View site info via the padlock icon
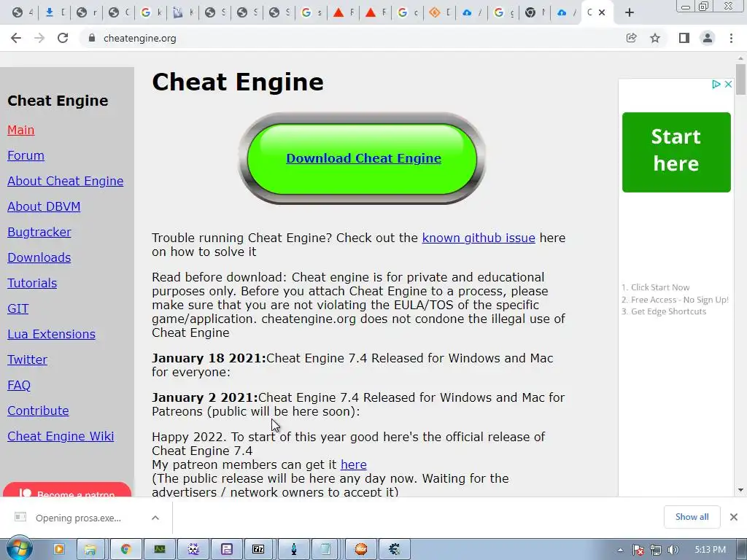The width and height of the screenshot is (747, 560). point(92,38)
